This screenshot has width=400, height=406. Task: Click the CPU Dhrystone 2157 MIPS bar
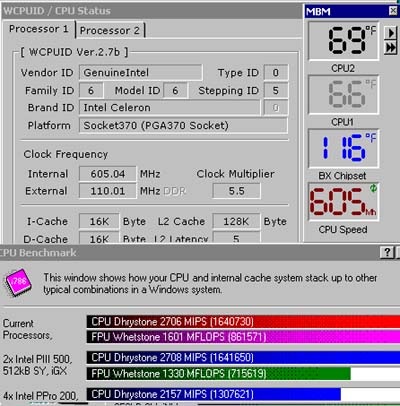[214, 394]
